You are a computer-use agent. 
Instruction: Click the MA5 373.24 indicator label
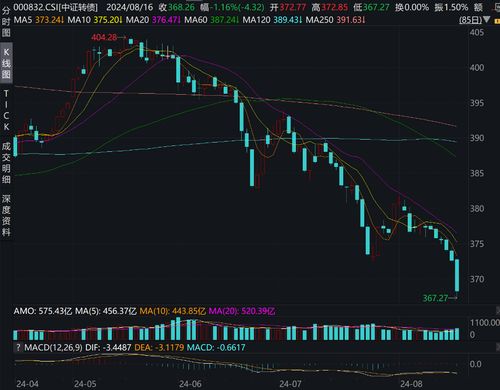39,20
